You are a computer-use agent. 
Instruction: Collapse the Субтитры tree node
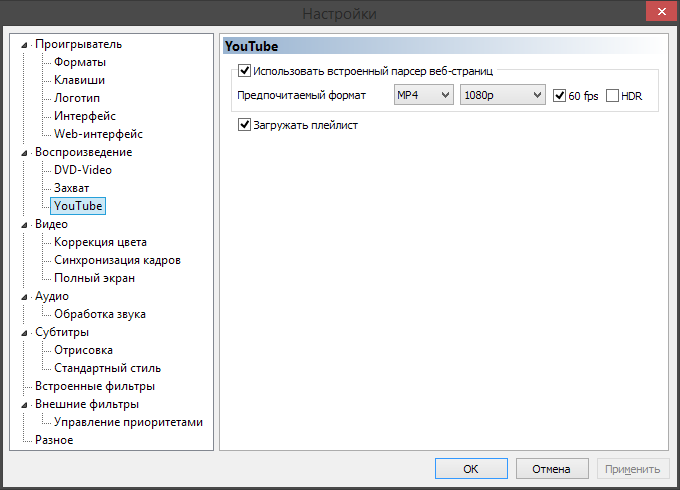pyautogui.click(x=23, y=332)
